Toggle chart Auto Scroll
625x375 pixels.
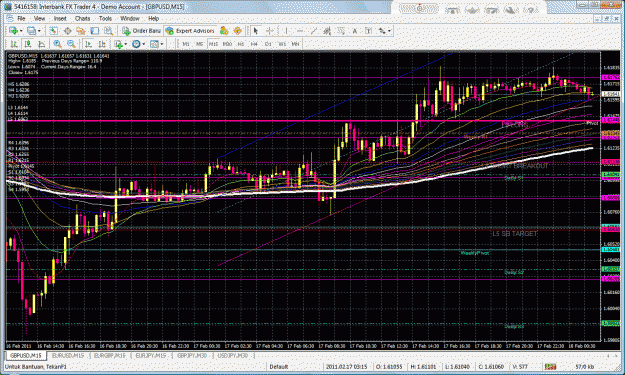pyautogui.click(x=88, y=44)
